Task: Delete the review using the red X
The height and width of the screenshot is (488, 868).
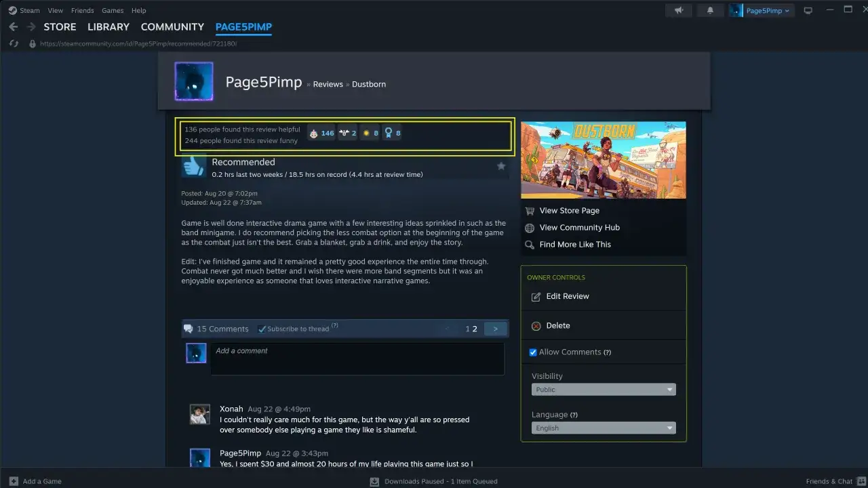Action: (x=556, y=325)
